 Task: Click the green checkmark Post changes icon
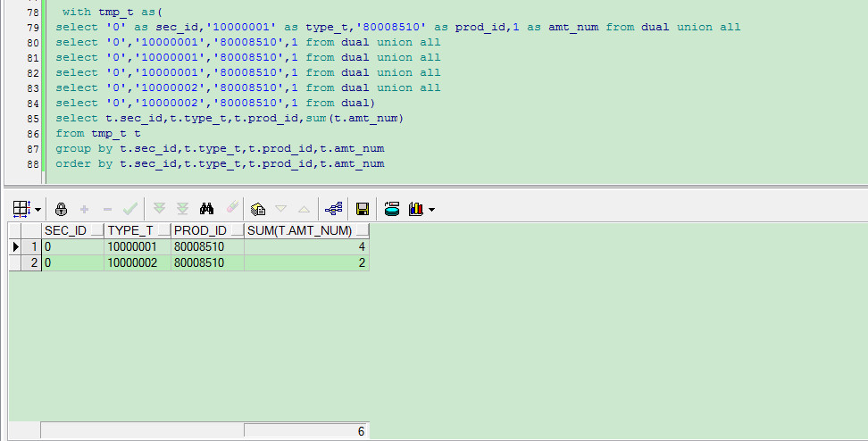coord(130,209)
